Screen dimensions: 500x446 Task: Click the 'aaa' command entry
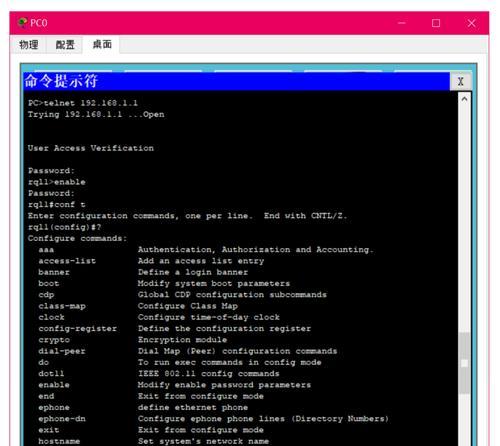click(x=46, y=250)
